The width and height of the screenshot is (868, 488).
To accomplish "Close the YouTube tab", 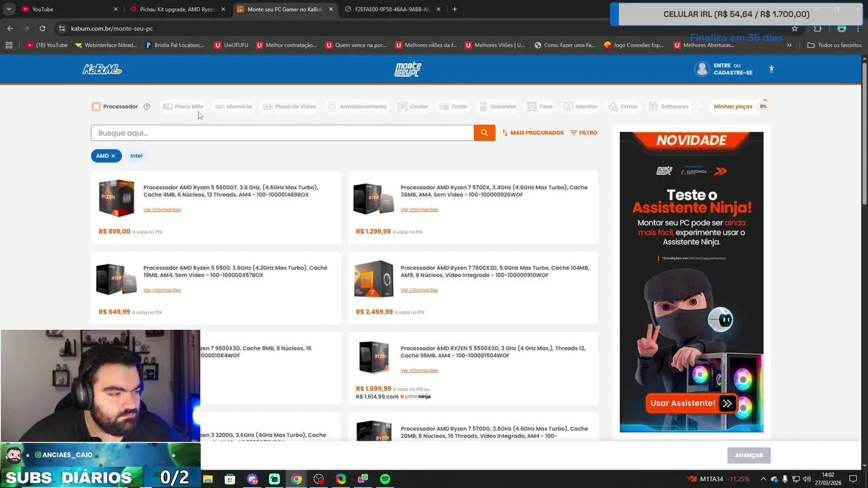I will point(116,9).
